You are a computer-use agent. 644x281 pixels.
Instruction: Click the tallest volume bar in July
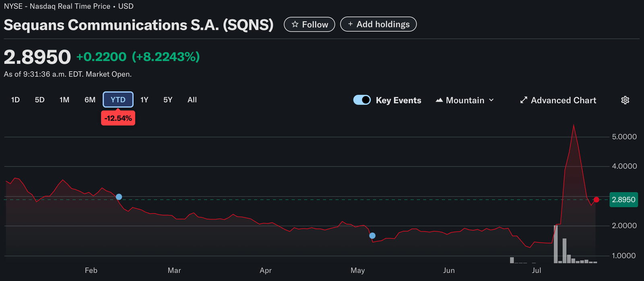click(556, 244)
